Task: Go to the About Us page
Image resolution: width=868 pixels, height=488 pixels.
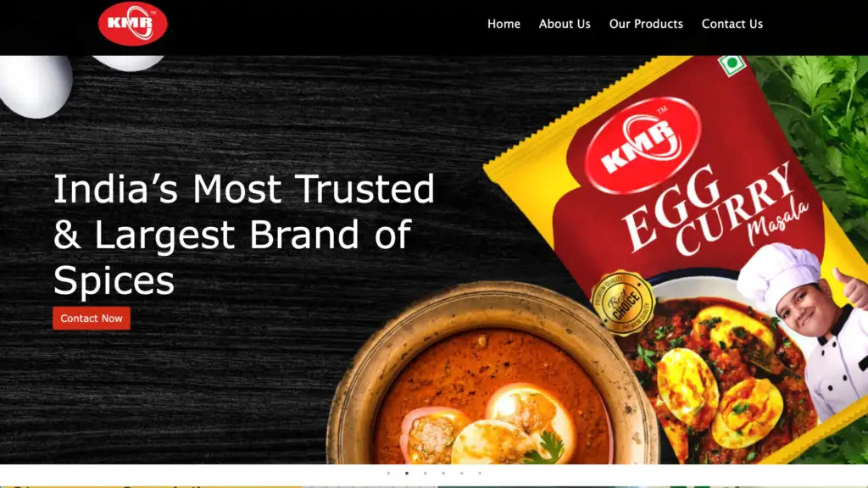Action: click(x=565, y=24)
